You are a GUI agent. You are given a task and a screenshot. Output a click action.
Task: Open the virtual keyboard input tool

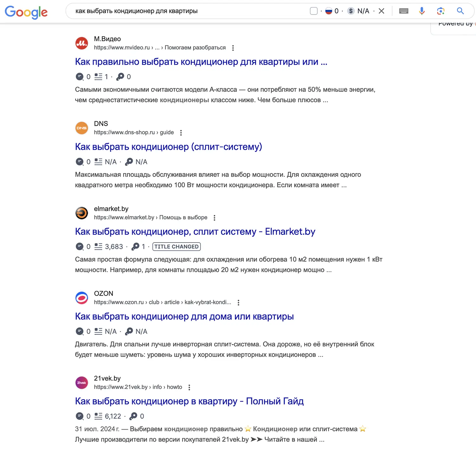[404, 11]
